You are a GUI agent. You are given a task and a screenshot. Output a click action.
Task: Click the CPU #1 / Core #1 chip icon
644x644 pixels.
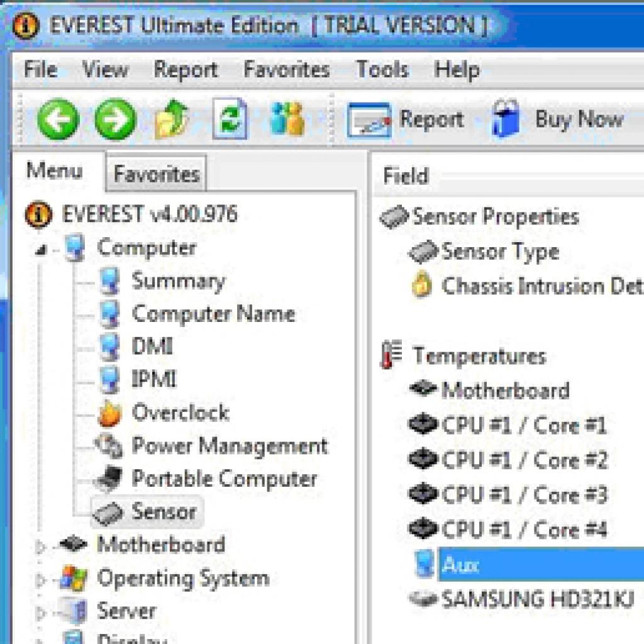(x=422, y=425)
